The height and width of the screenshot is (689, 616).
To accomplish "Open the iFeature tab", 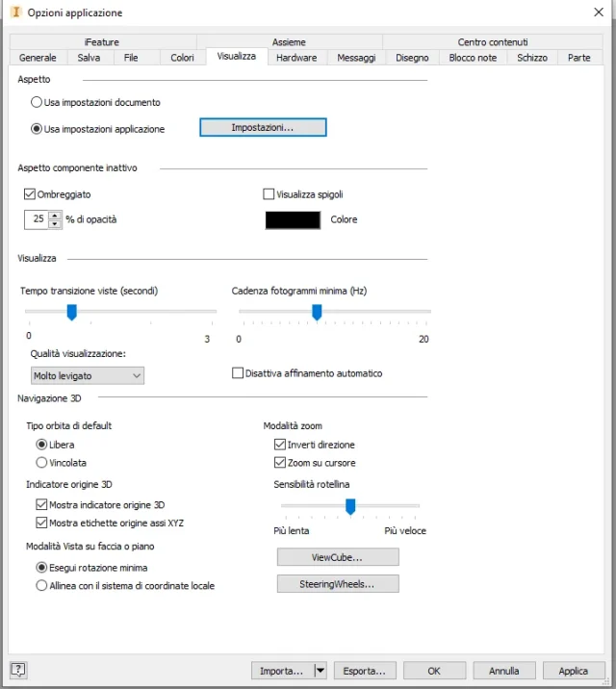I will pos(102,41).
